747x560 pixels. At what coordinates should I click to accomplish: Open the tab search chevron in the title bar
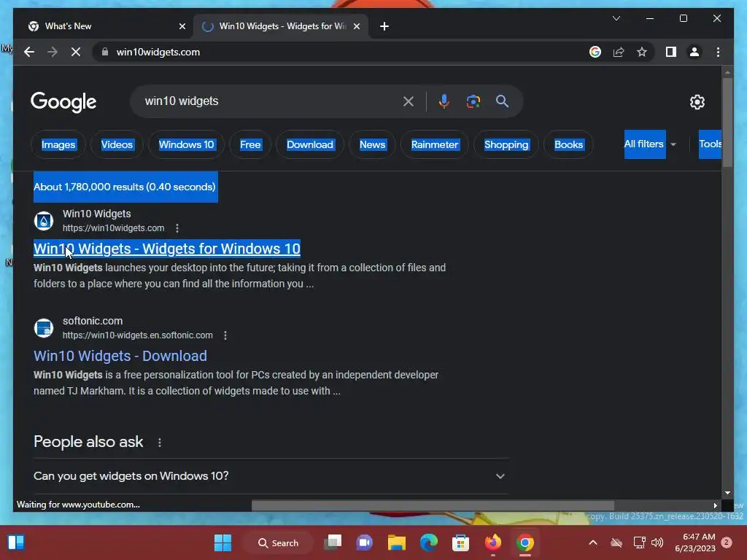point(616,18)
